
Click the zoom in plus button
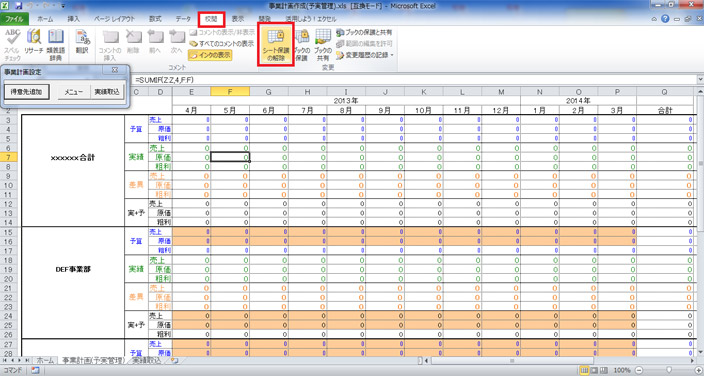(x=698, y=371)
